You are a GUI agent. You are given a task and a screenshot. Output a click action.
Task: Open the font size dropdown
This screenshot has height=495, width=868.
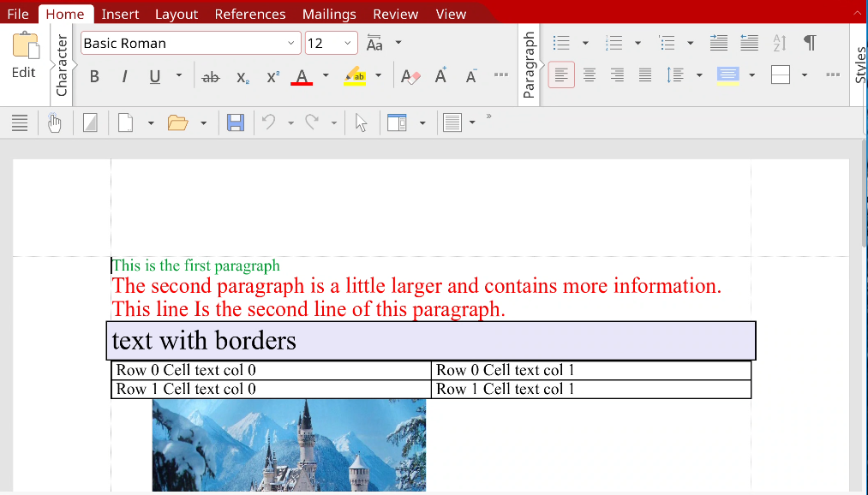click(x=349, y=42)
